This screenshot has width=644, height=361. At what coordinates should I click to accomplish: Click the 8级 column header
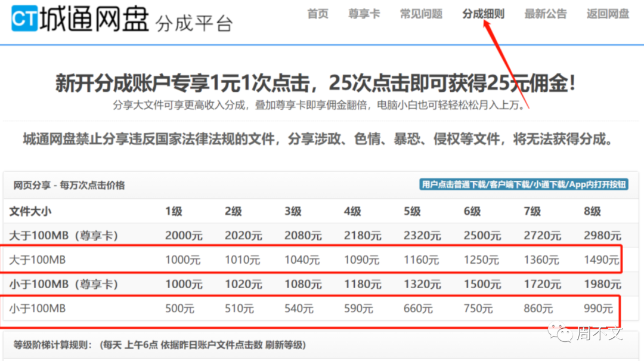pos(592,212)
